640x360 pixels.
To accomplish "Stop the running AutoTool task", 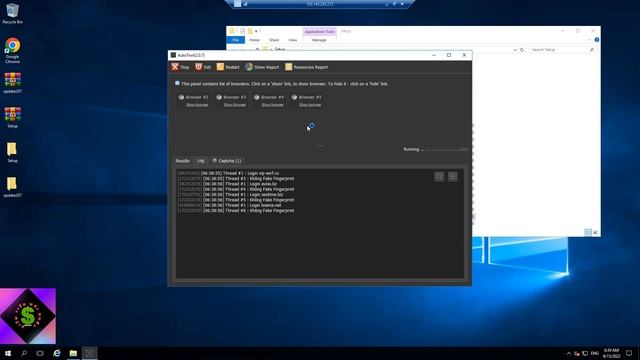I will pyautogui.click(x=180, y=67).
